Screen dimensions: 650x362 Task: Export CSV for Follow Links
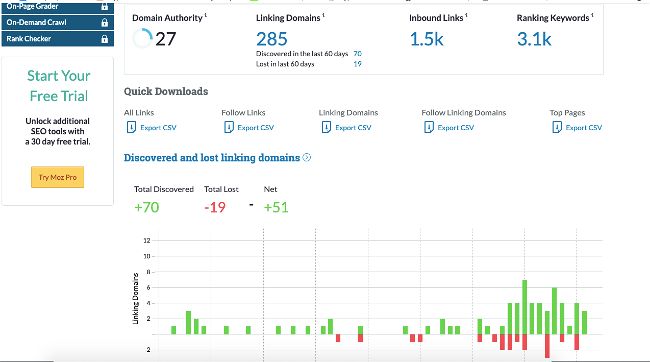255,128
